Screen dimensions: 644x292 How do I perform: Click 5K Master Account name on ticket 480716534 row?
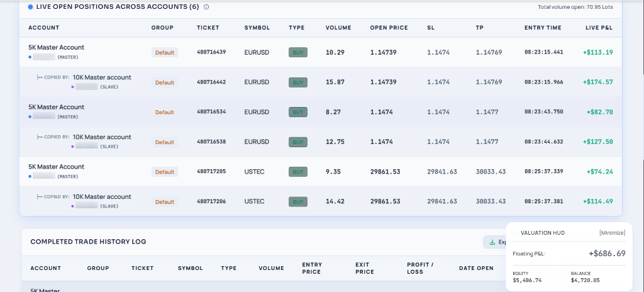click(56, 107)
